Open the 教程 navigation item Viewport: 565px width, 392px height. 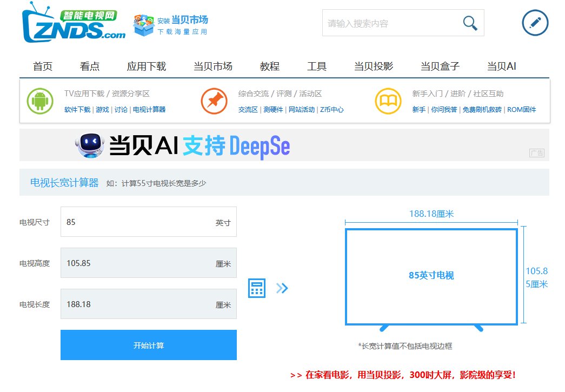pos(269,66)
